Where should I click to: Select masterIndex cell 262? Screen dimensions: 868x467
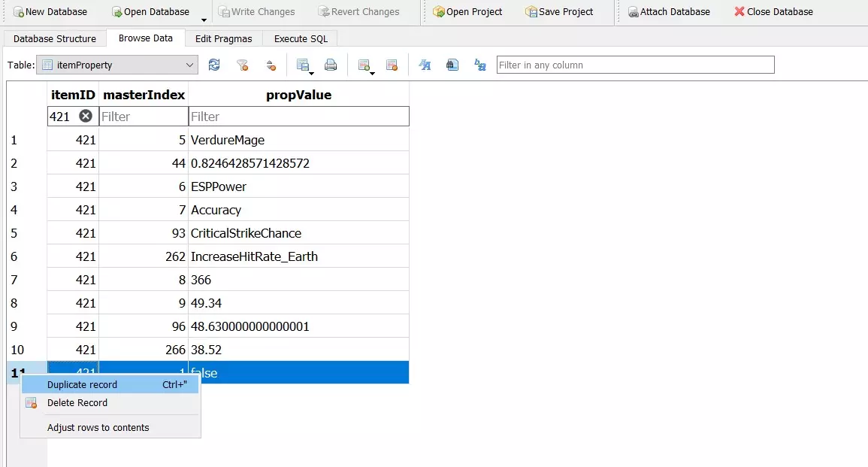144,256
